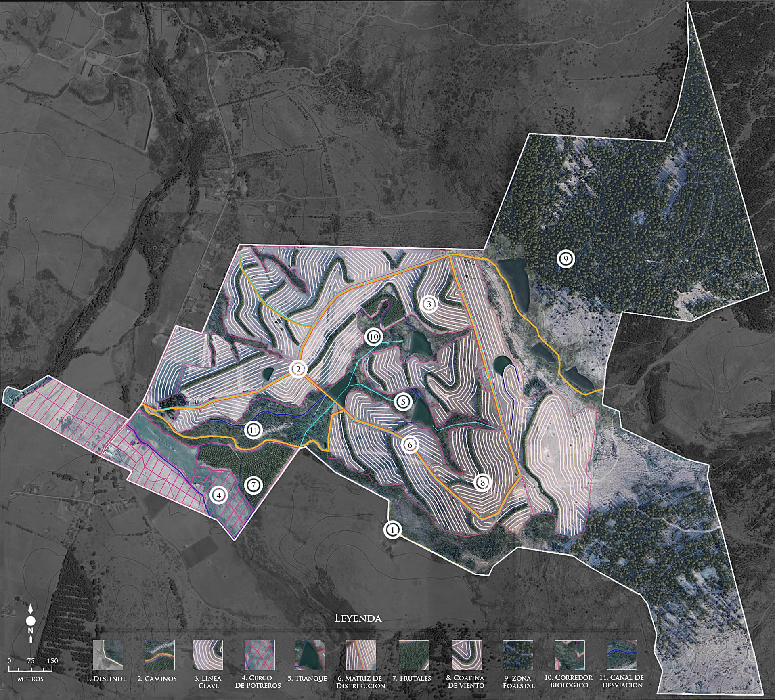The image size is (775, 700).
Task: Click the Canal De Desviacion legend thumbnail
Action: click(622, 654)
